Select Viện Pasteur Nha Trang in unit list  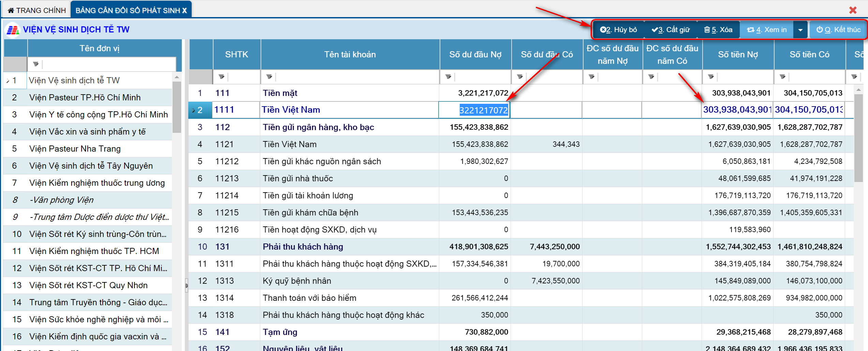point(75,149)
